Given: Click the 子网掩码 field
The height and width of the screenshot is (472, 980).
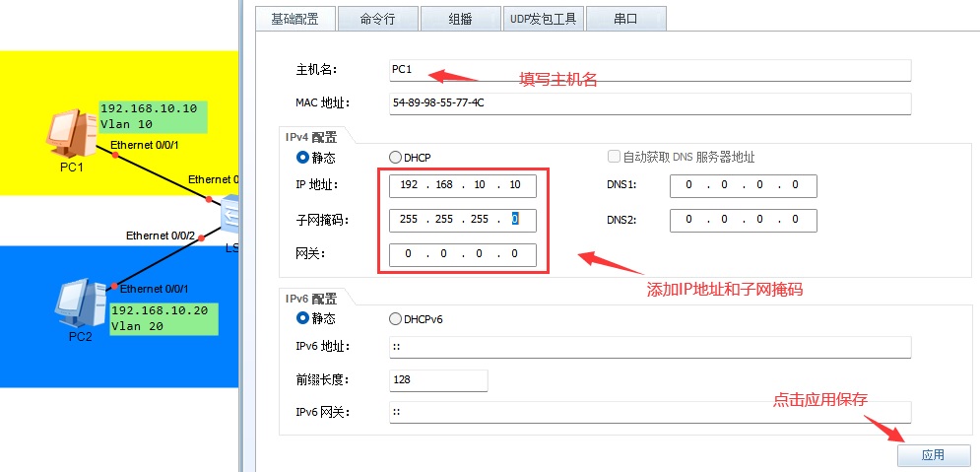Looking at the screenshot, I should [x=463, y=220].
